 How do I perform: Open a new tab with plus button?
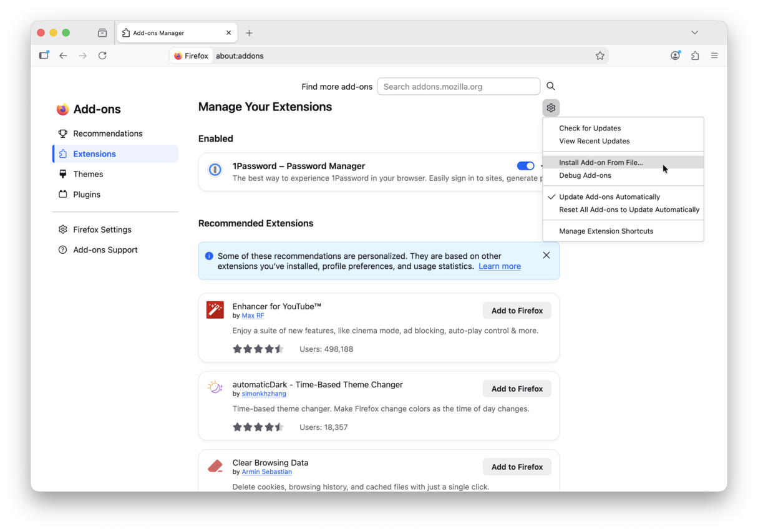point(249,33)
